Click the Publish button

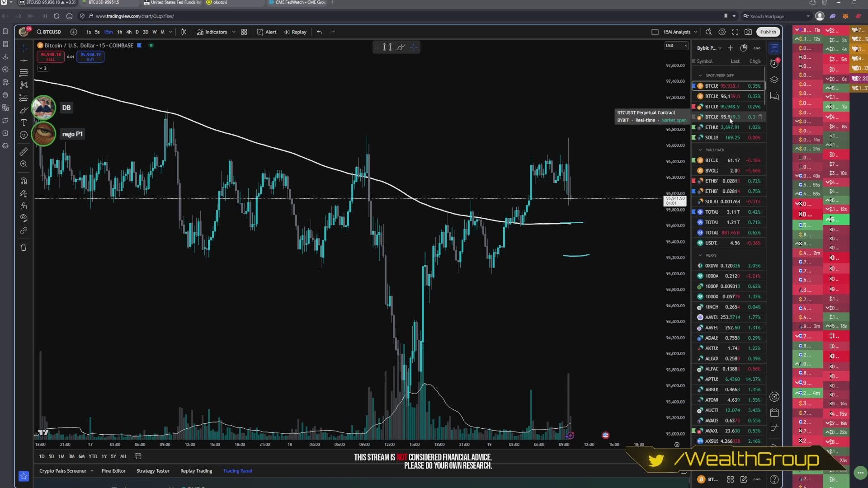(x=768, y=32)
